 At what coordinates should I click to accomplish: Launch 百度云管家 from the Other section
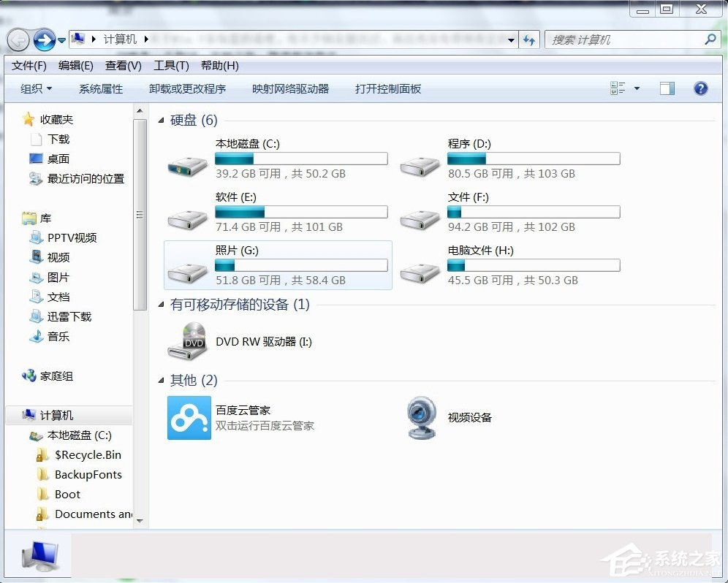(189, 417)
